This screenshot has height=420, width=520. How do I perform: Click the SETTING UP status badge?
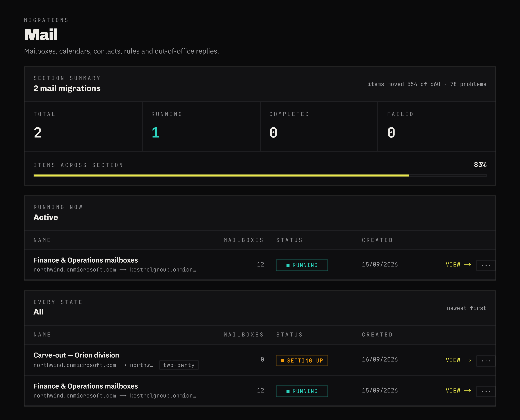(x=302, y=360)
